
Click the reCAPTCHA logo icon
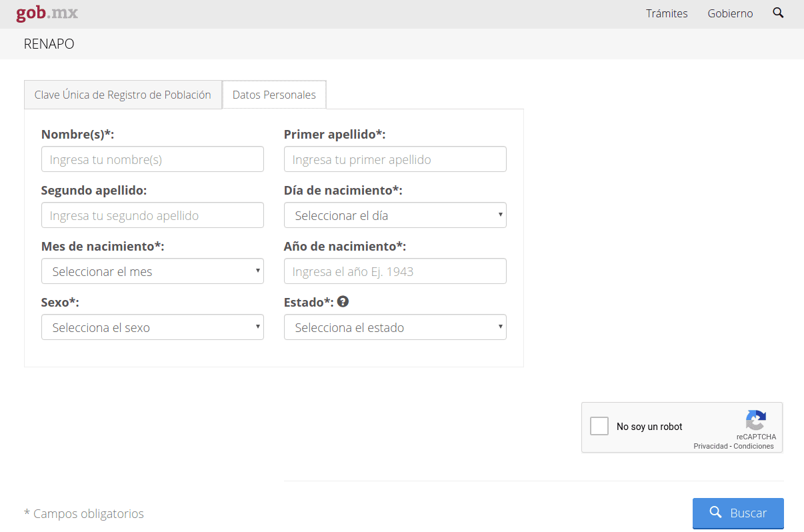755,420
